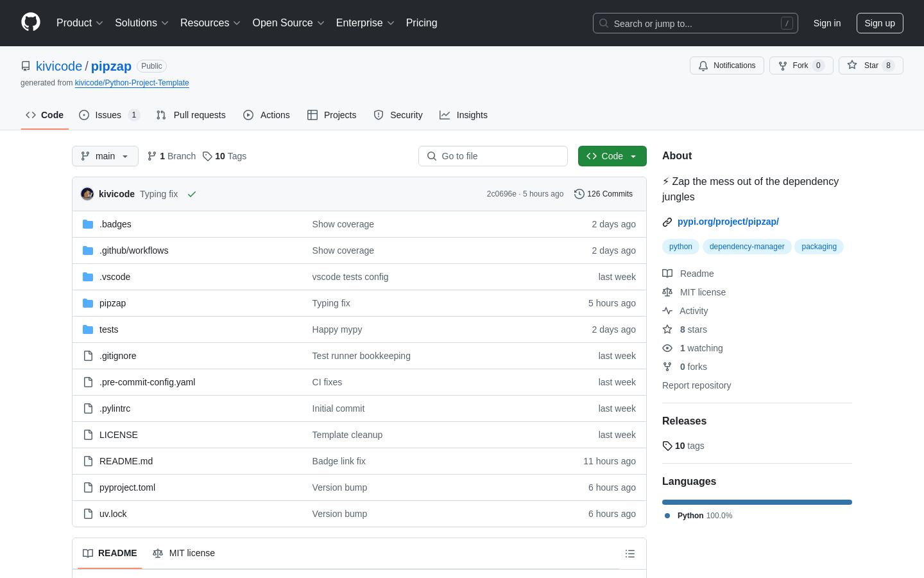Screen dimensions: 924x578
Task: Click the Sign in link
Action: 827,23
